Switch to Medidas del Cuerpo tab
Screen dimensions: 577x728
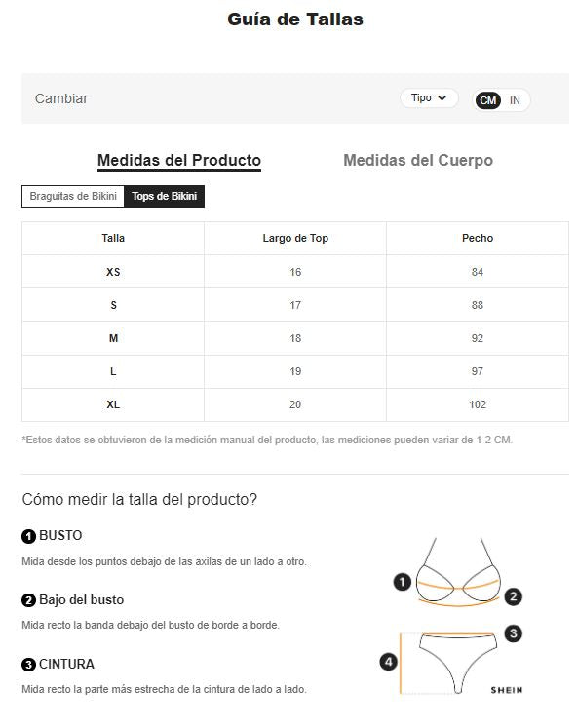tap(418, 160)
